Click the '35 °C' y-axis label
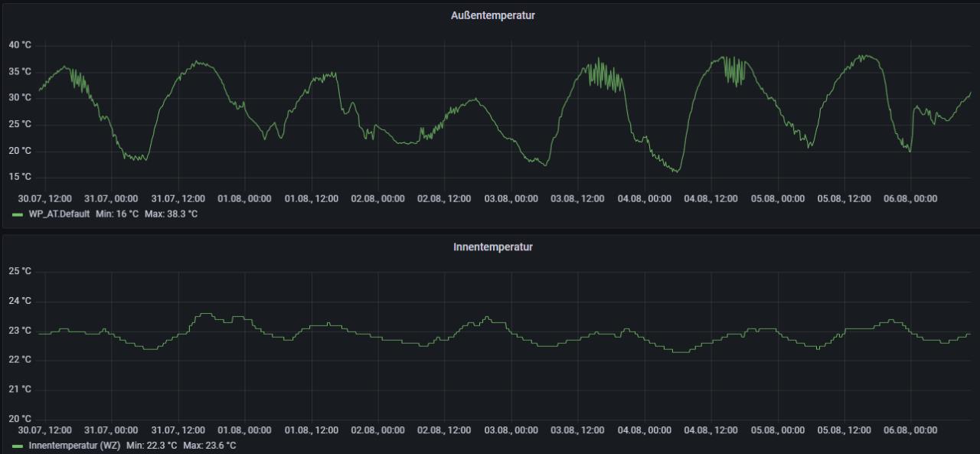 (20, 72)
